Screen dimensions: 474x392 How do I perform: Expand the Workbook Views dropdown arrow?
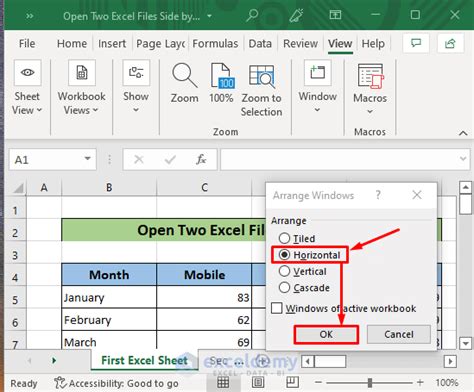point(95,110)
